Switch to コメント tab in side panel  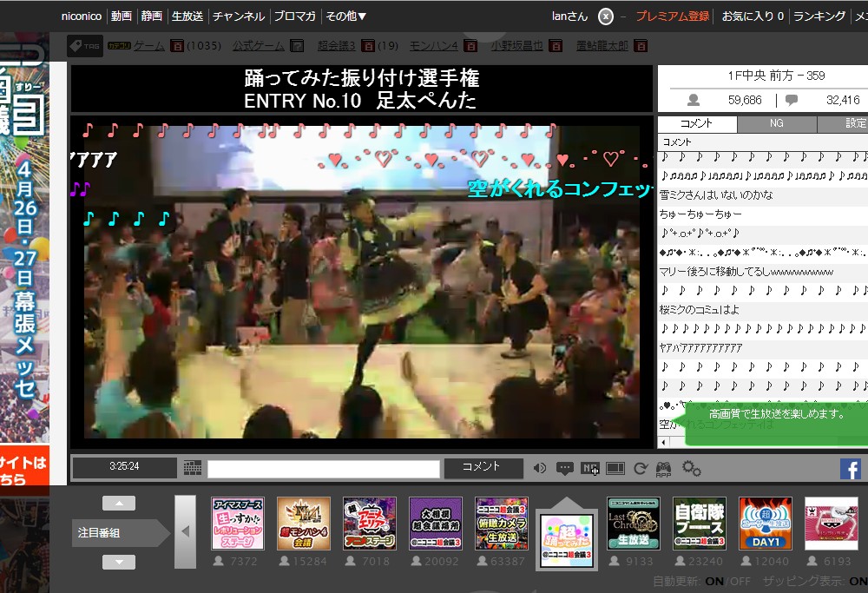[696, 123]
